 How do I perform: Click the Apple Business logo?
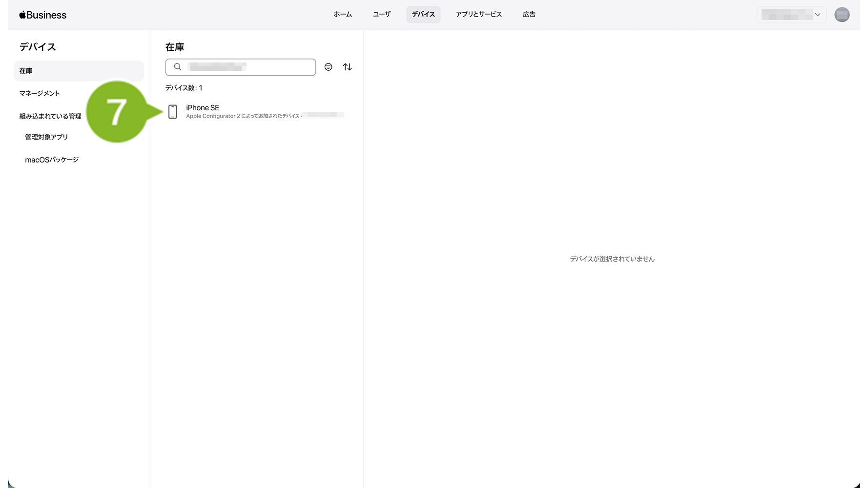[42, 15]
